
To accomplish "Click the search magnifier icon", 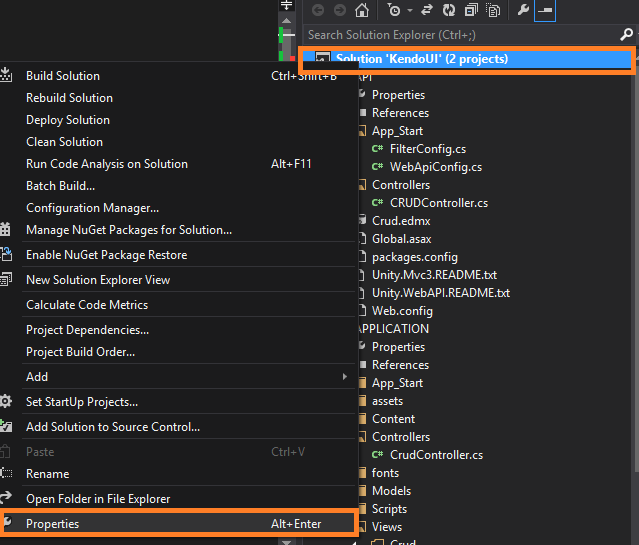I will click(x=626, y=35).
